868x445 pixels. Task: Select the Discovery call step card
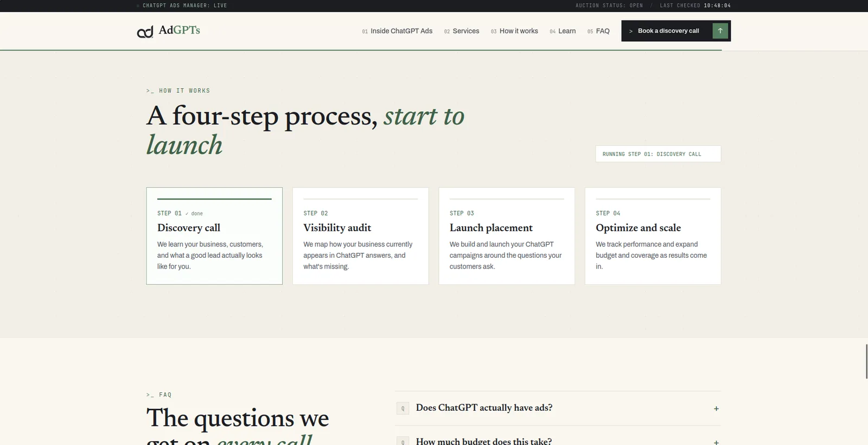pos(214,236)
